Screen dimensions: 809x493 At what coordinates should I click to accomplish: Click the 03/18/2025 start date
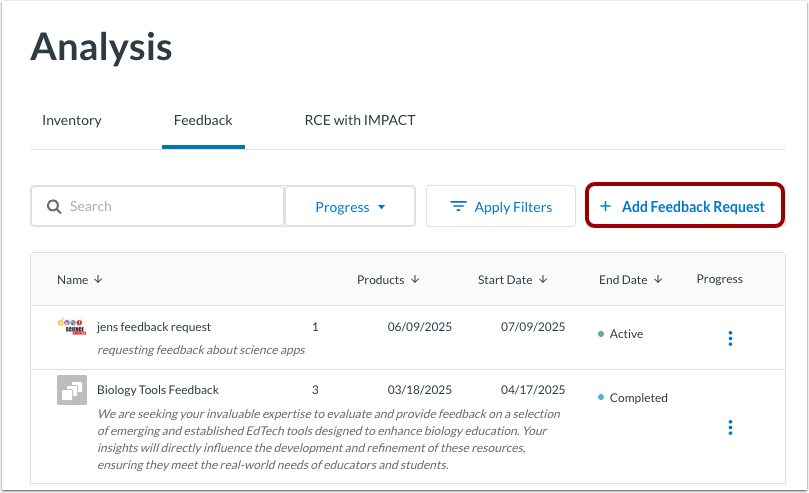click(x=419, y=390)
